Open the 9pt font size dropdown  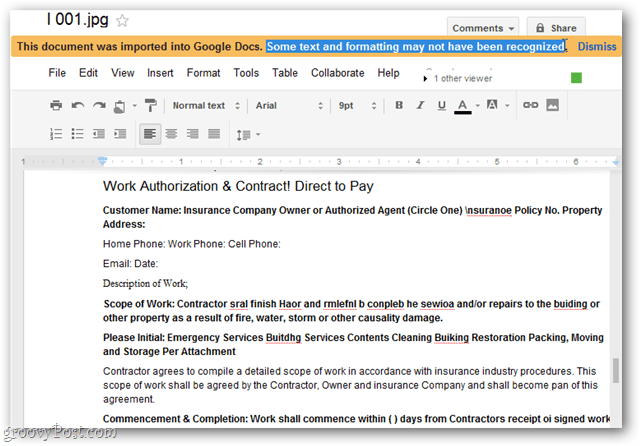coord(357,106)
